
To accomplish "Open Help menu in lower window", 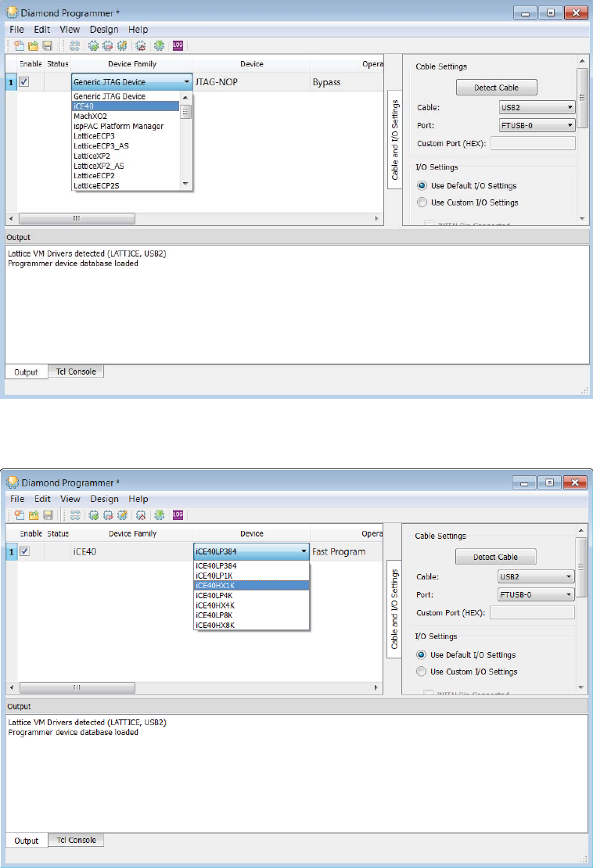I will click(138, 499).
